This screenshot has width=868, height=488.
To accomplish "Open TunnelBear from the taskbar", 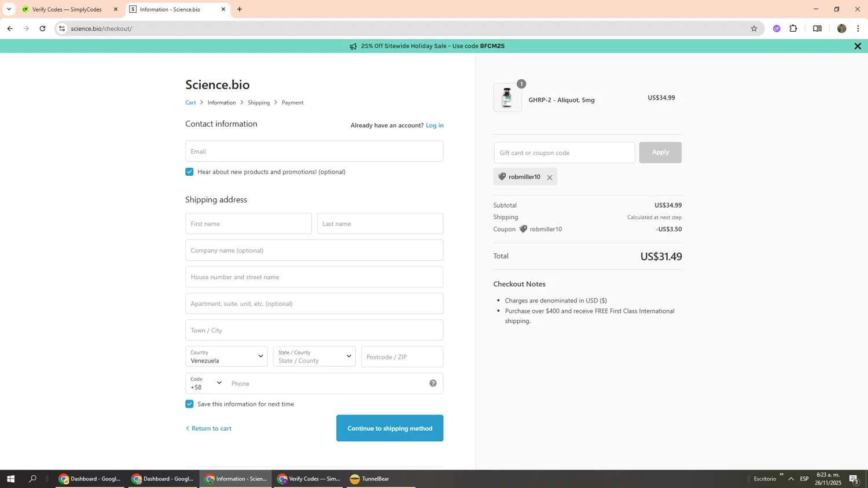I will 381,479.
